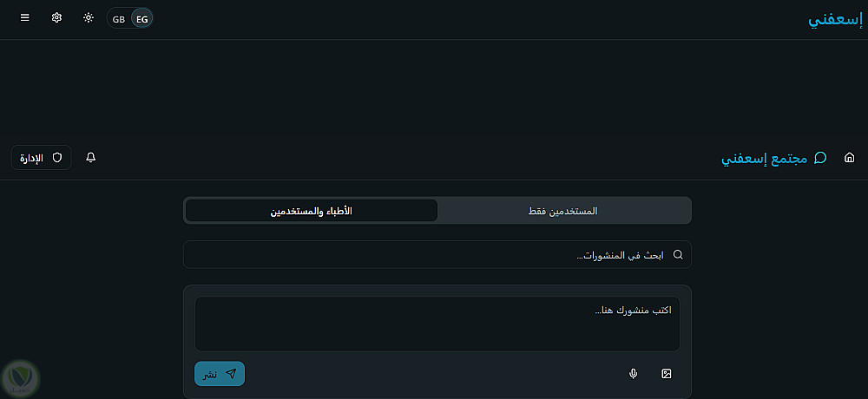Open the settings gear icon
The height and width of the screenshot is (399, 868).
(56, 17)
